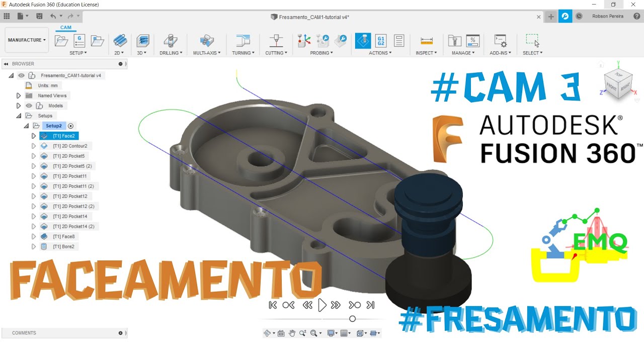Open the PROBING dropdown menu

321,53
